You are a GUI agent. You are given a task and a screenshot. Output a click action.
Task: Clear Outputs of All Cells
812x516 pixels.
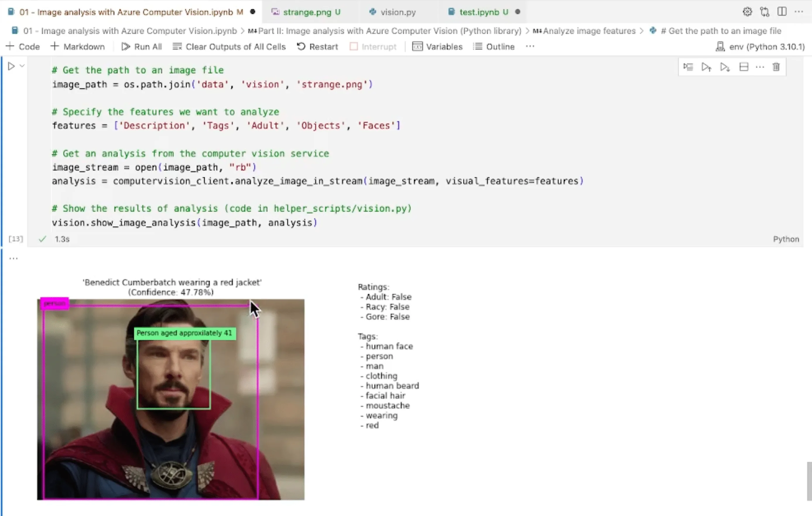(x=229, y=47)
